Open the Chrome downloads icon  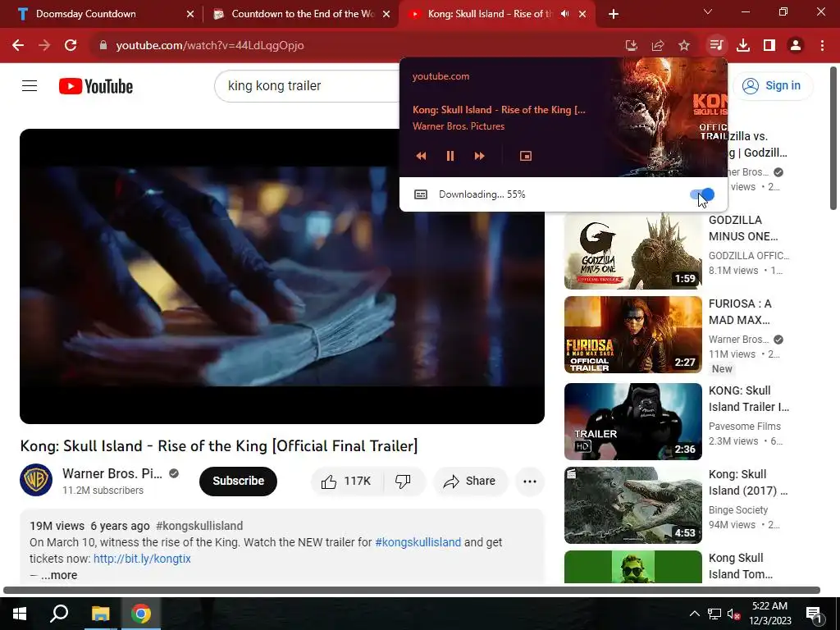(743, 46)
